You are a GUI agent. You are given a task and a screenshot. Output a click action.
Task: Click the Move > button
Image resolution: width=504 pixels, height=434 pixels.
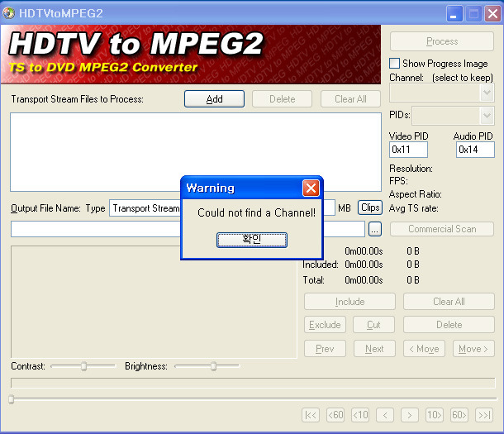[473, 349]
